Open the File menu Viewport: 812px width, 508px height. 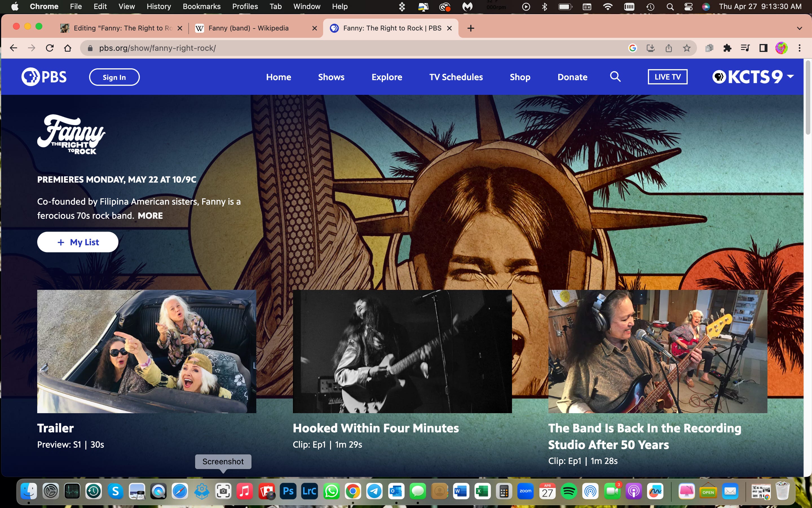[76, 6]
